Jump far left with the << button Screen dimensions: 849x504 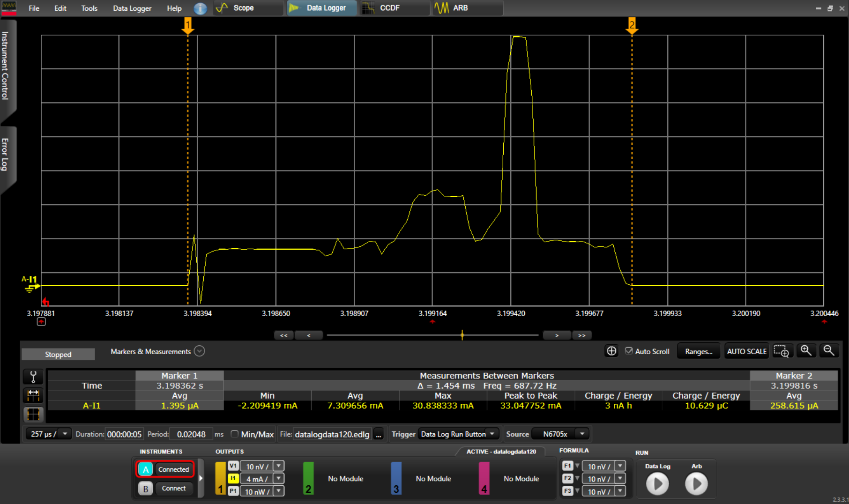(283, 335)
